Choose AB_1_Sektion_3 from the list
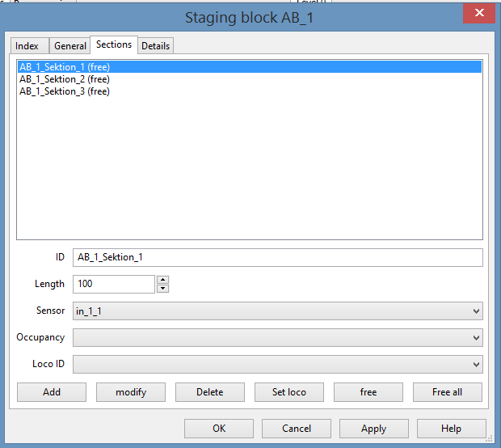501x448 pixels. (65, 91)
